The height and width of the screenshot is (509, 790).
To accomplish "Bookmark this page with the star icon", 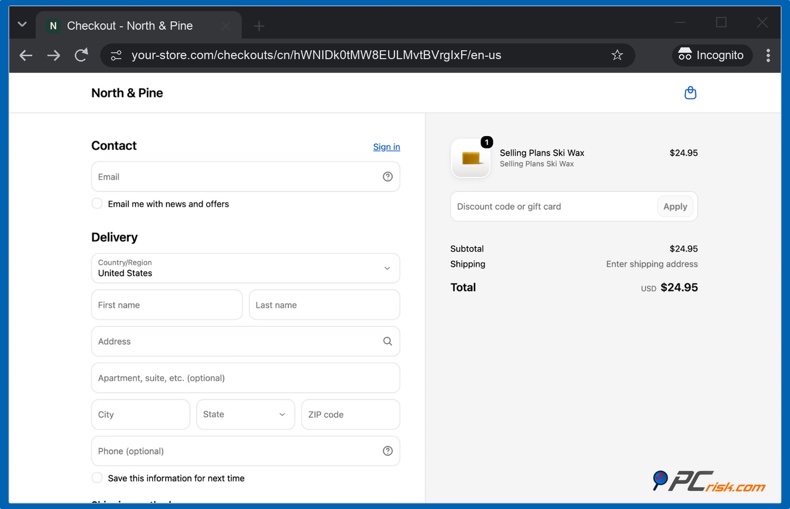I will [x=617, y=55].
